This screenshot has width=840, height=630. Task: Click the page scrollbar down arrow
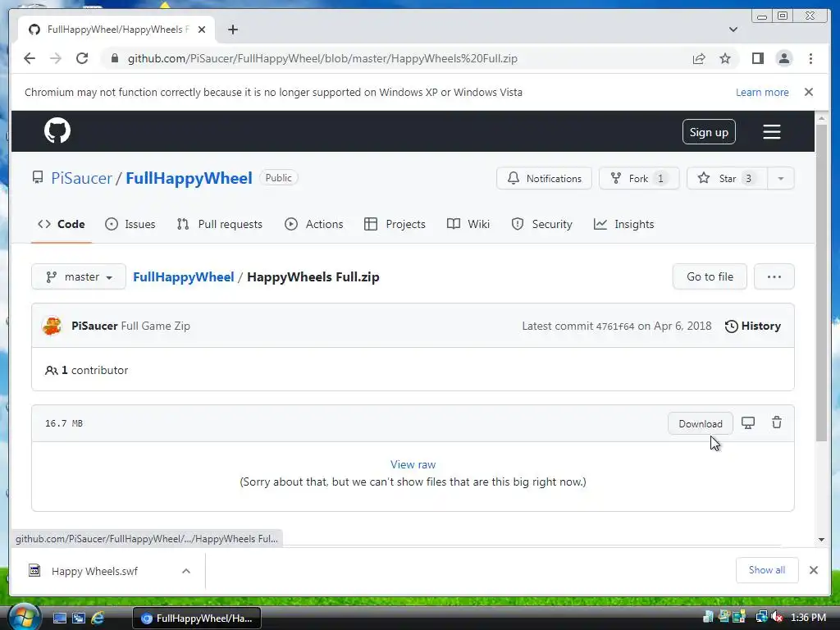coord(821,540)
